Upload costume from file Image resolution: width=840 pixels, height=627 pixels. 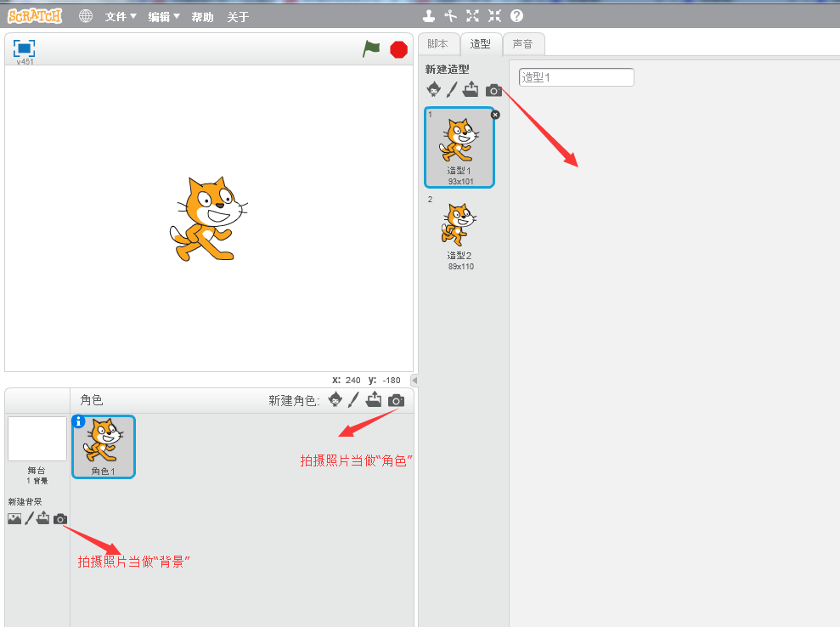pyautogui.click(x=471, y=89)
